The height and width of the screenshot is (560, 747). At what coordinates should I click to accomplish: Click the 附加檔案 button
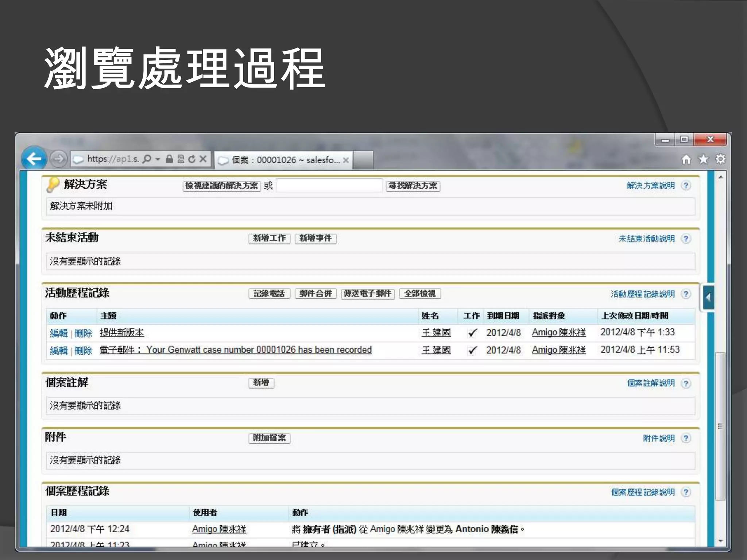point(269,438)
